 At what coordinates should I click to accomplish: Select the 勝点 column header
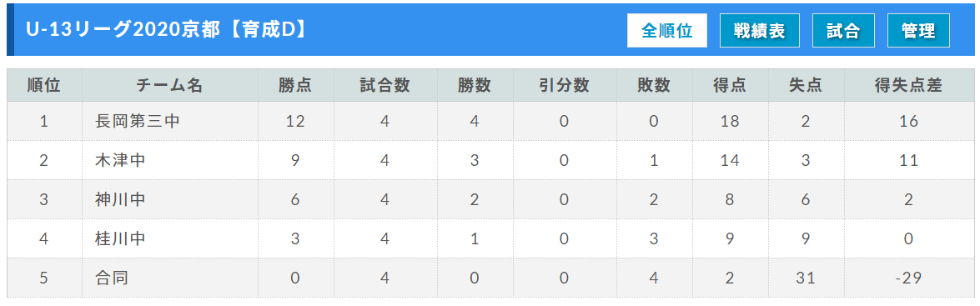click(x=295, y=86)
